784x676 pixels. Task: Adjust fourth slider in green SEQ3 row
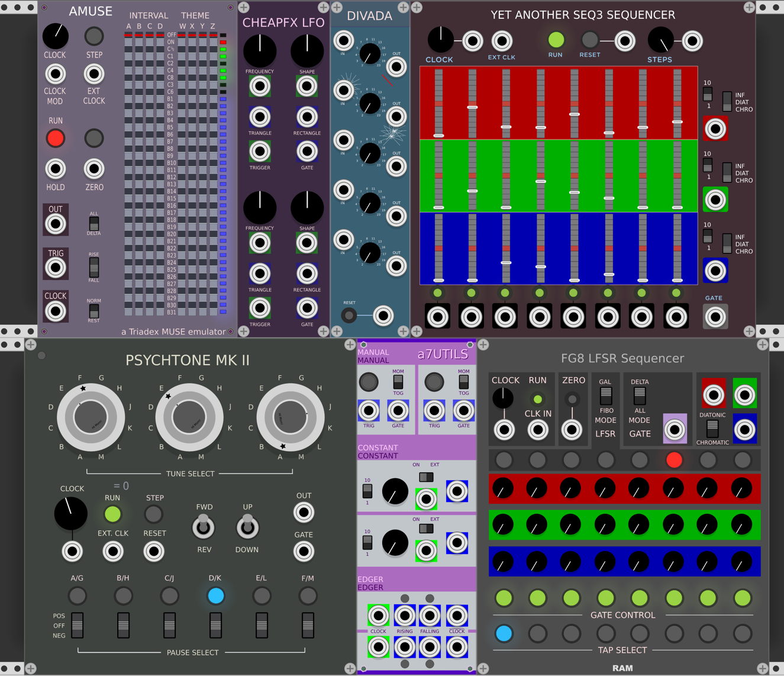click(540, 175)
